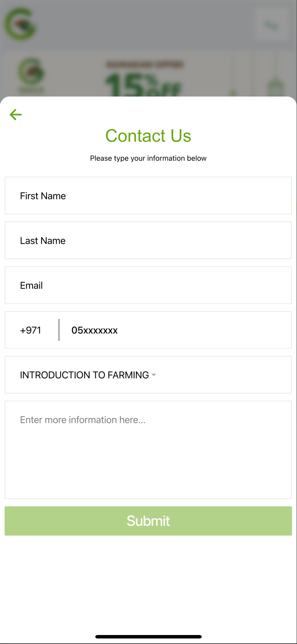This screenshot has height=644, width=297.
Task: Tap 'Please type your information below' text
Action: (x=148, y=158)
